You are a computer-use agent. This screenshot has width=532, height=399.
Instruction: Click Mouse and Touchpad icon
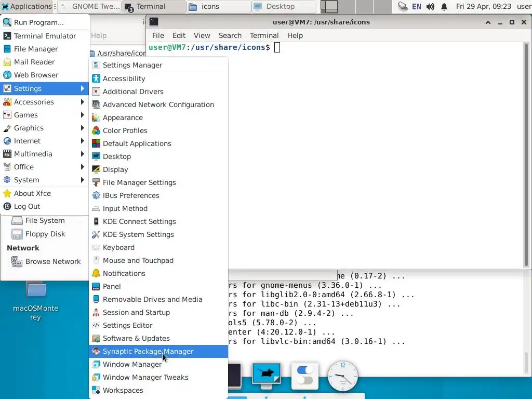96,261
